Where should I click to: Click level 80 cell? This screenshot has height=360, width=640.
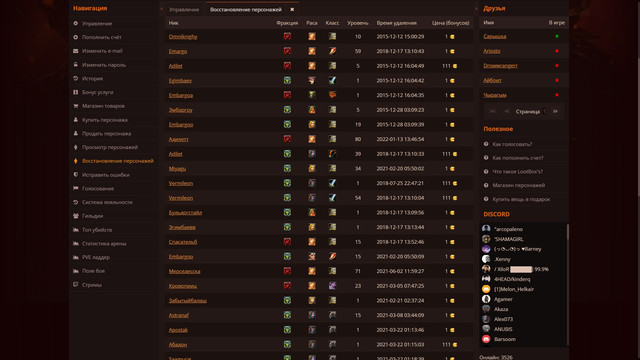pyautogui.click(x=358, y=139)
